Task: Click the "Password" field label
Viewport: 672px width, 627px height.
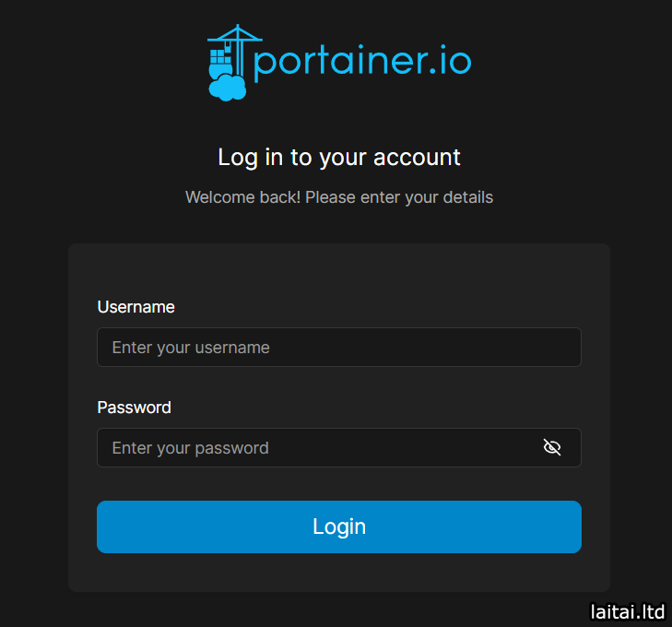Action: [x=134, y=408]
